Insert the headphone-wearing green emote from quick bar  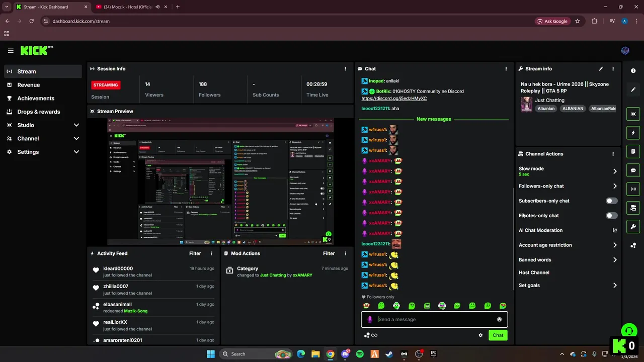coord(396,306)
